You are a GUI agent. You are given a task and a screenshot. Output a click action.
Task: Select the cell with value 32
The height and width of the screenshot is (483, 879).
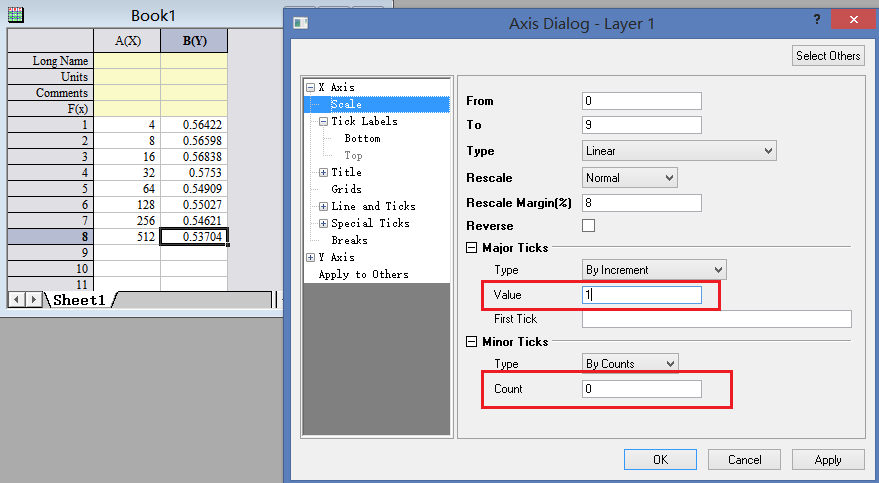tap(127, 173)
